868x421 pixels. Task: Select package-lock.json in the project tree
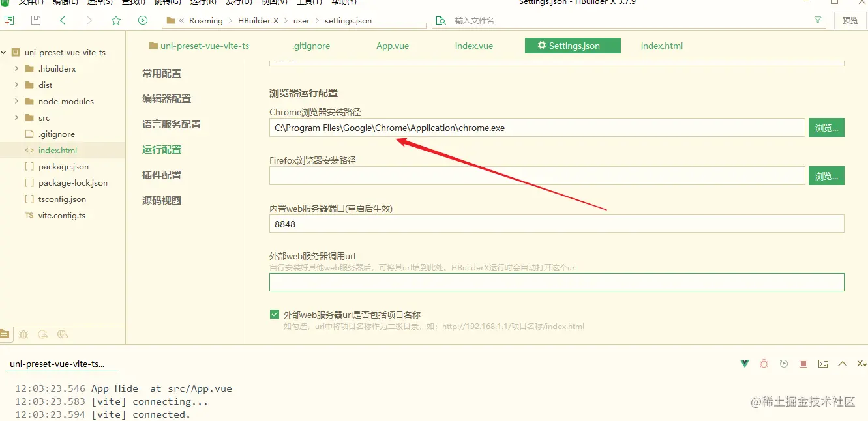coord(73,182)
